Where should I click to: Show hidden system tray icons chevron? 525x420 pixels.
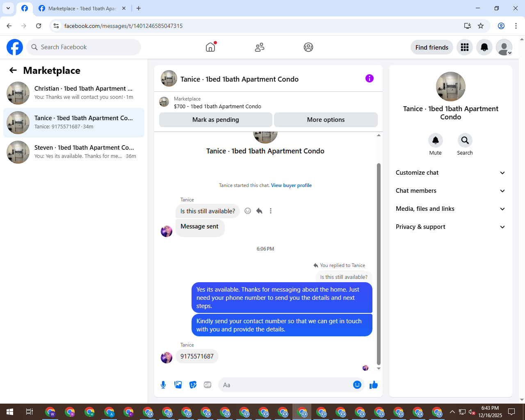452,412
